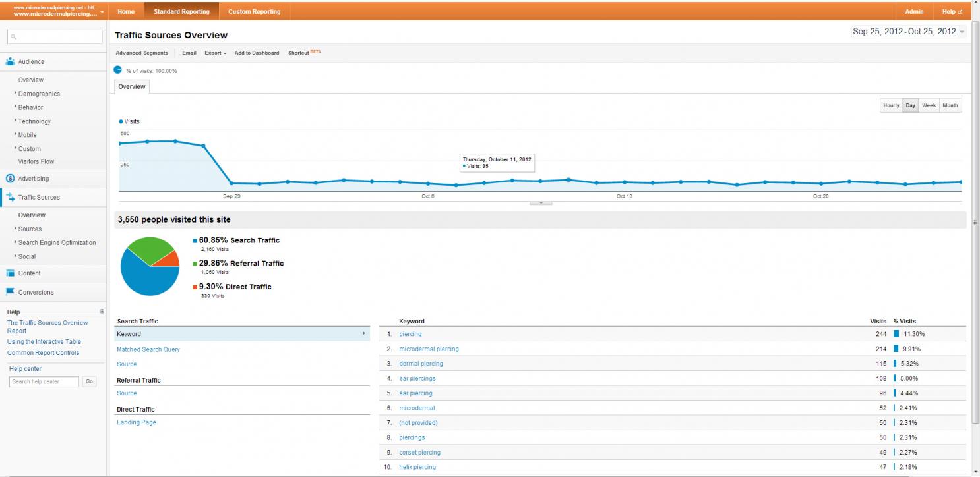980x477 pixels.
Task: Expand Sources under Traffic Sources
Action: pos(30,229)
